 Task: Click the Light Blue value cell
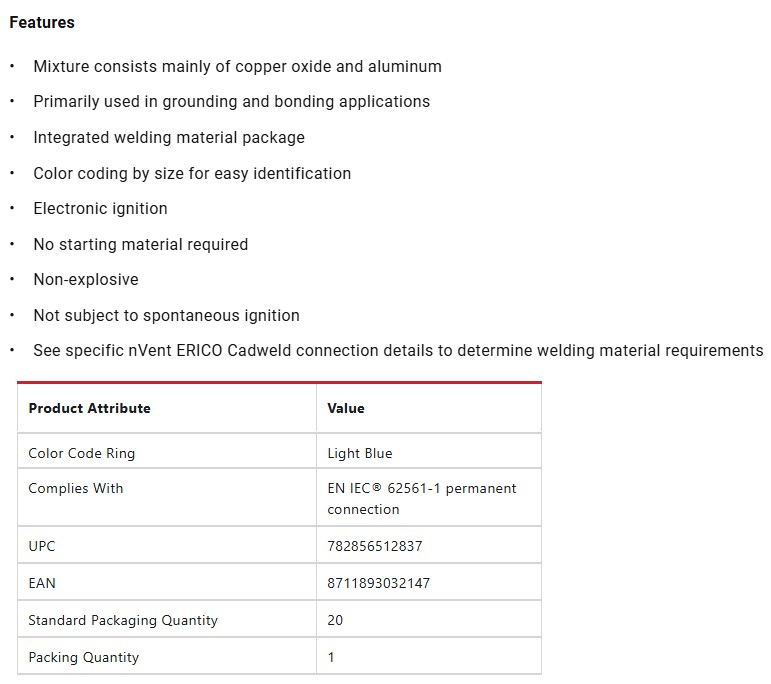click(x=360, y=453)
